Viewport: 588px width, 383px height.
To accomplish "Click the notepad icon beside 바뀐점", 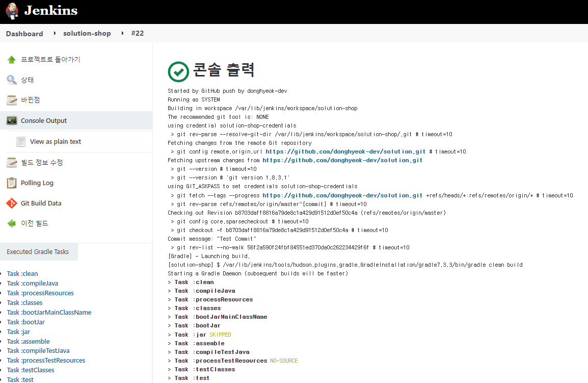I will coord(12,100).
